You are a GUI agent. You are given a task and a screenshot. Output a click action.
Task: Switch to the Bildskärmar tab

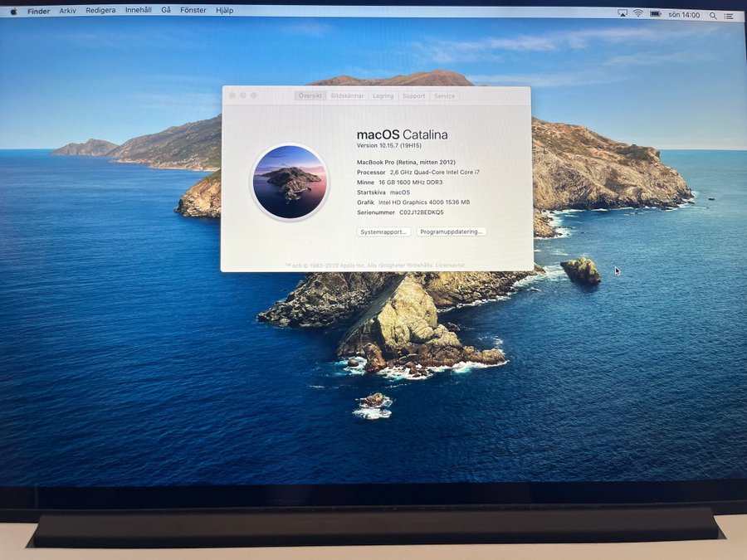347,95
